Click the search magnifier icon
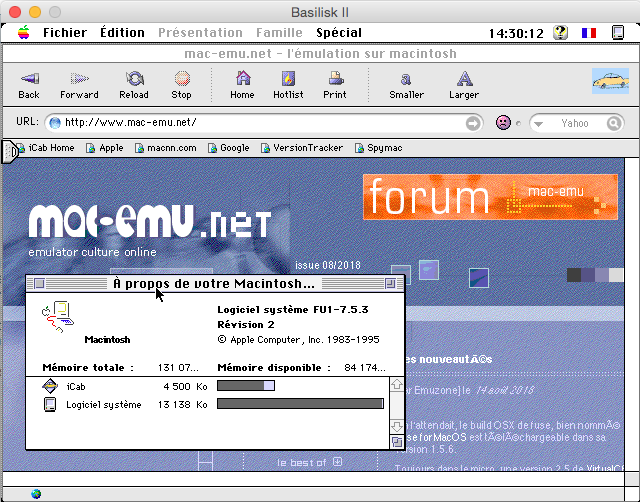Viewport: 640px width, 502px height. (613, 123)
